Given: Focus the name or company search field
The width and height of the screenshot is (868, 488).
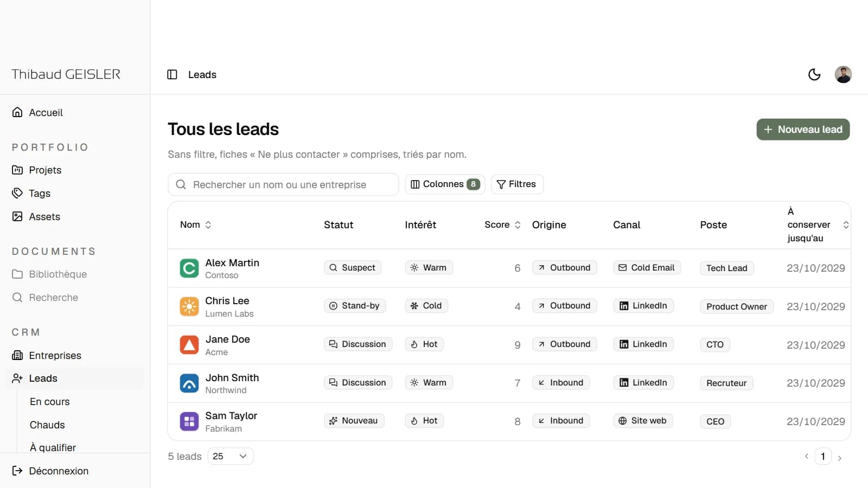Looking at the screenshot, I should click(x=283, y=184).
